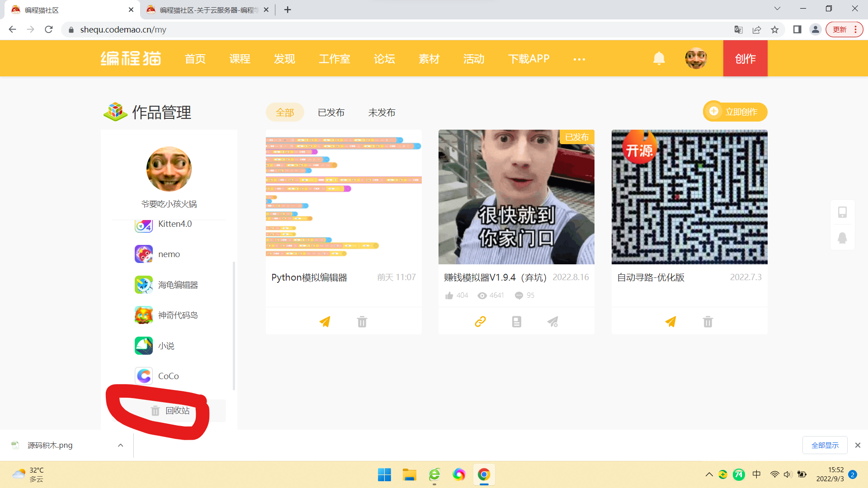This screenshot has height=488, width=868.
Task: Click the unpublish icon under 赚钱模拟器V1.9.4
Action: pos(553,321)
